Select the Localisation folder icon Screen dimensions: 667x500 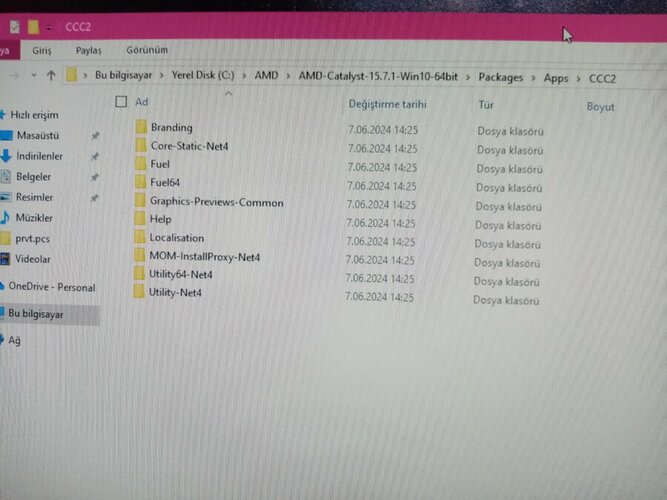(x=140, y=237)
